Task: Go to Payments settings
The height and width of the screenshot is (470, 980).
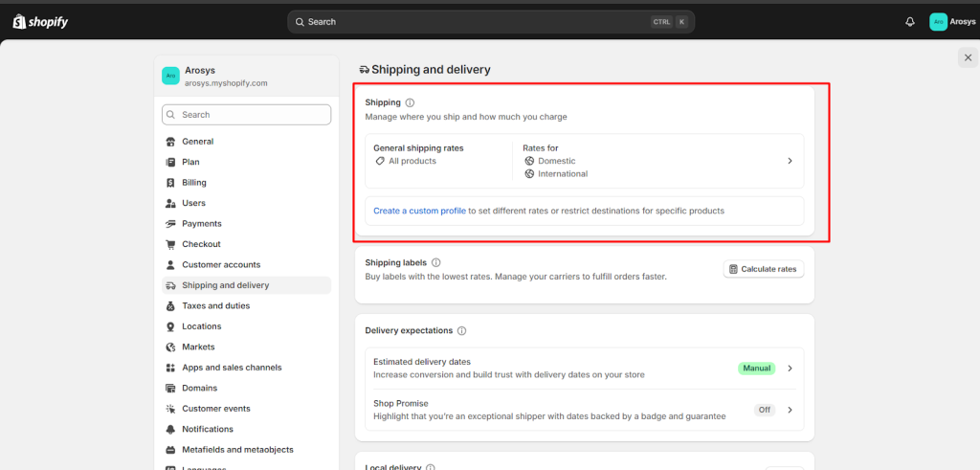Action: click(201, 224)
